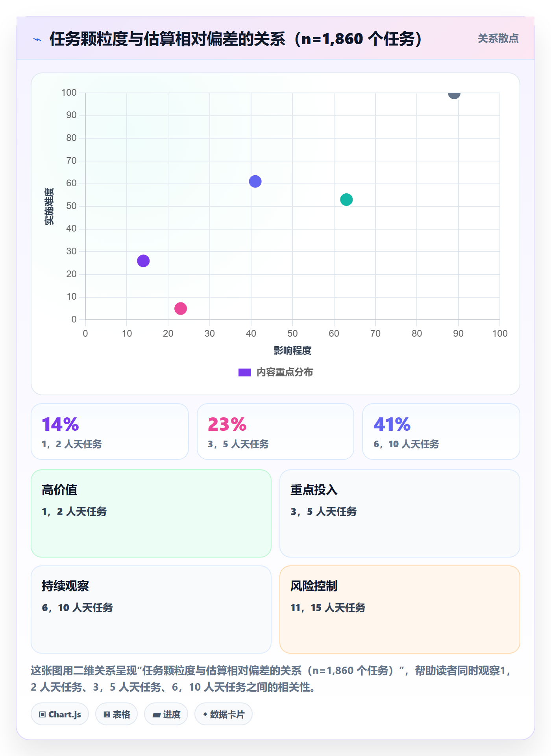The height and width of the screenshot is (756, 551).
Task: Click the 影响程度 x-axis title
Action: (x=292, y=350)
